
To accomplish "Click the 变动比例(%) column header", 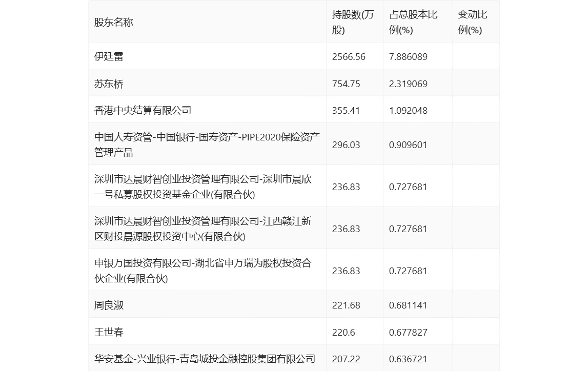I will (473, 23).
